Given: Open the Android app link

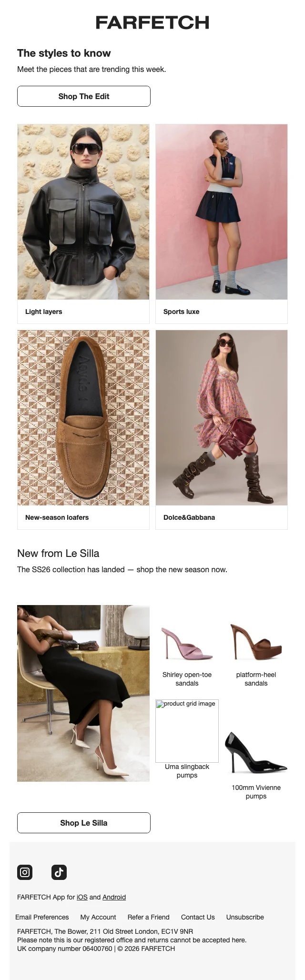Looking at the screenshot, I should point(114,897).
